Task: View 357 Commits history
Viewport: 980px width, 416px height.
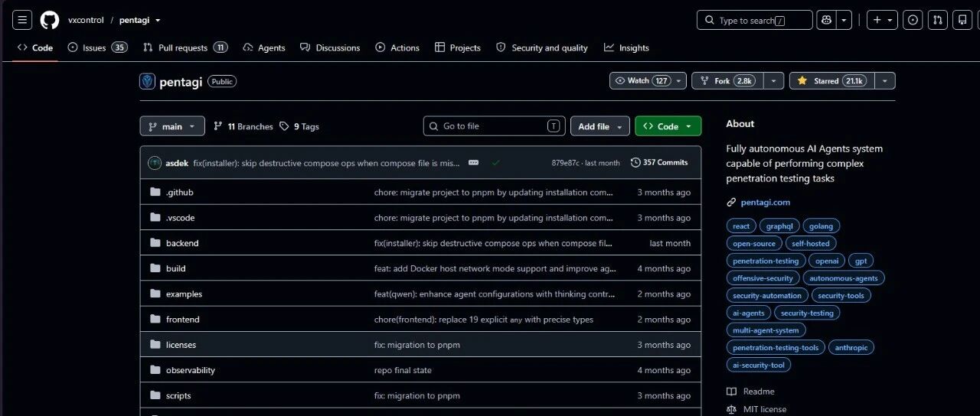Action: click(x=659, y=163)
